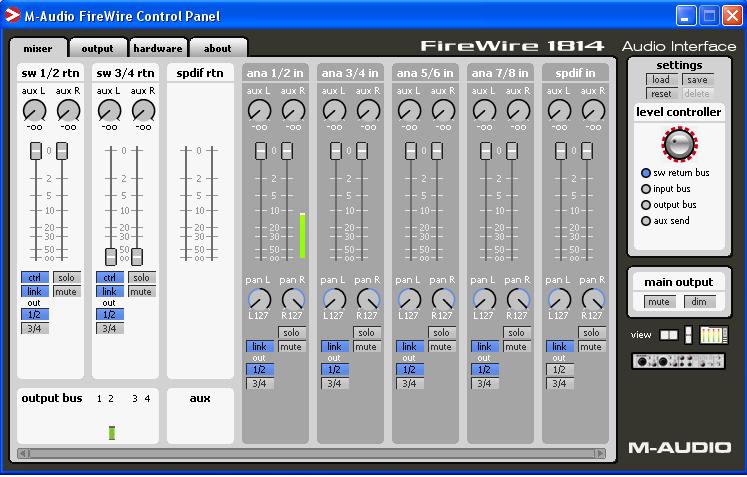The width and height of the screenshot is (747, 477).
Task: Click the level controller red knob
Action: (x=679, y=144)
